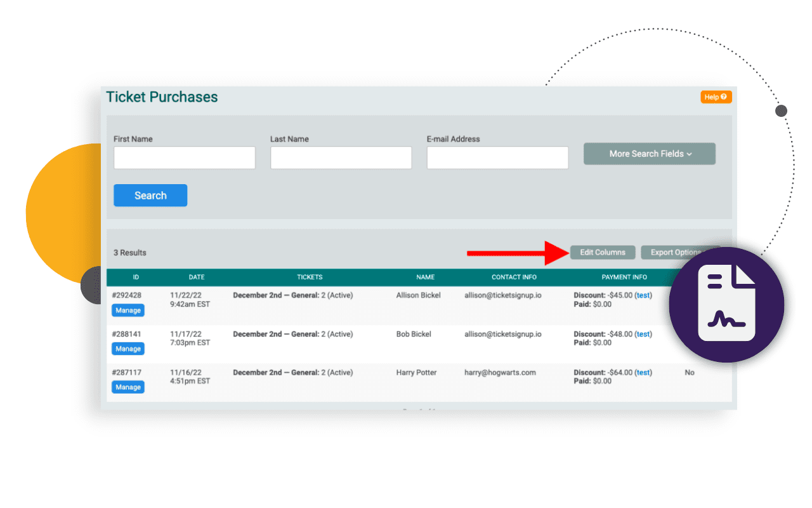Click the Edit Columns button
Viewport: 812px width, 508px height.
click(602, 252)
